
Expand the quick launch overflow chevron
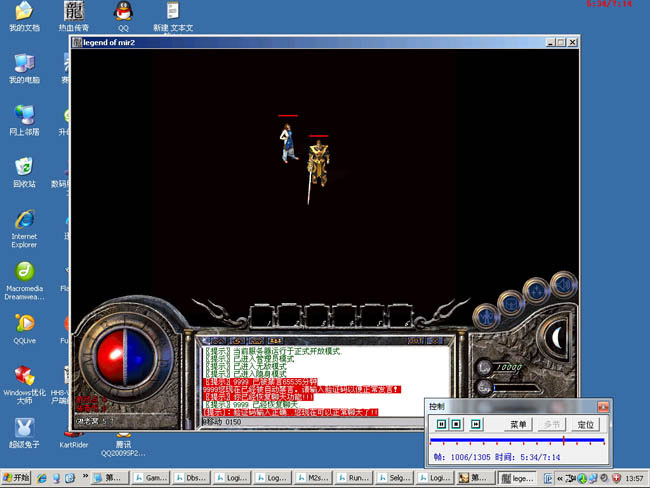[x=85, y=476]
